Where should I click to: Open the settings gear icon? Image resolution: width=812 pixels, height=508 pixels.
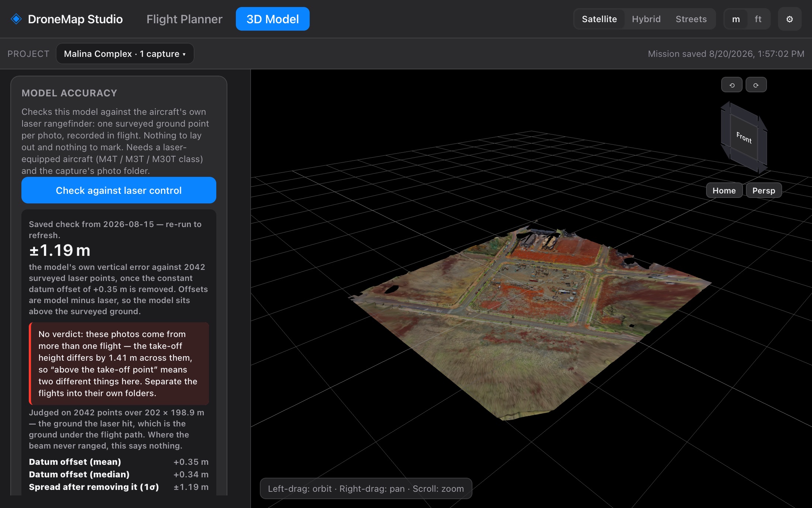(789, 19)
